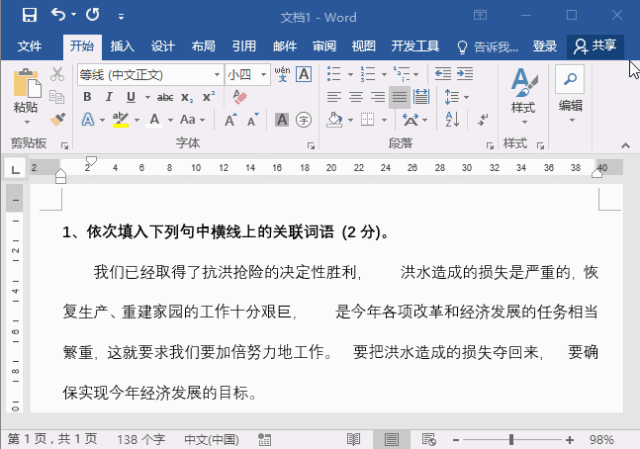Click the shading paint bucket
This screenshot has width=640, height=449.
pyautogui.click(x=335, y=120)
